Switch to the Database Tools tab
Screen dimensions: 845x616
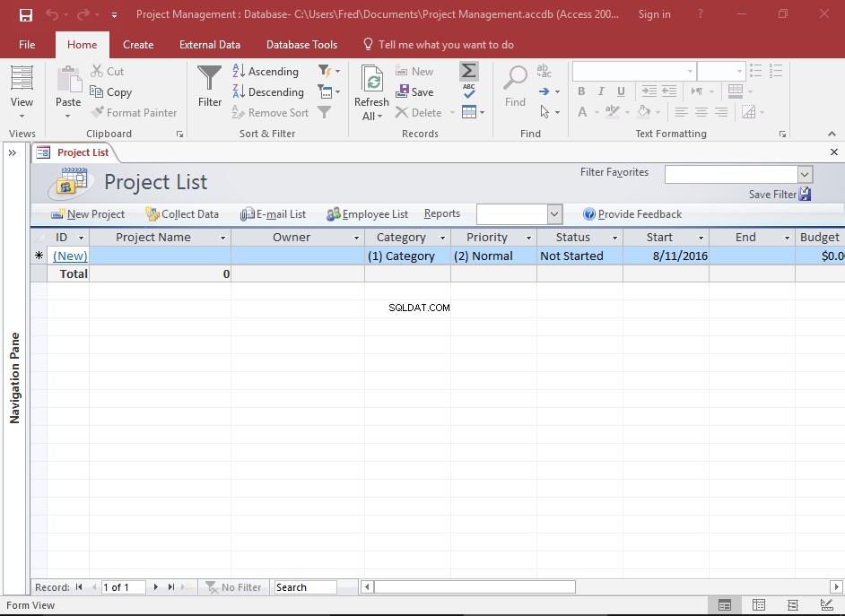[301, 45]
